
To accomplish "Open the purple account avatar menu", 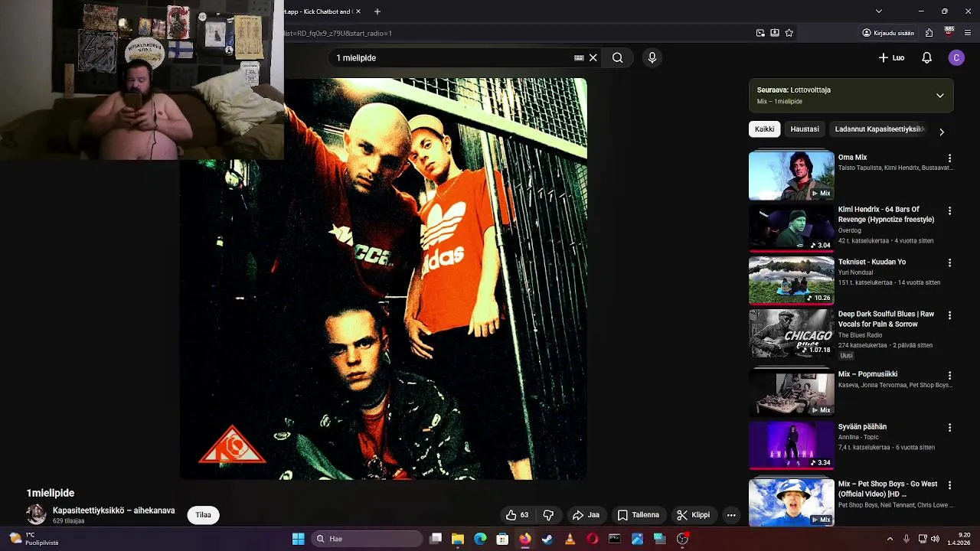I will tap(956, 57).
